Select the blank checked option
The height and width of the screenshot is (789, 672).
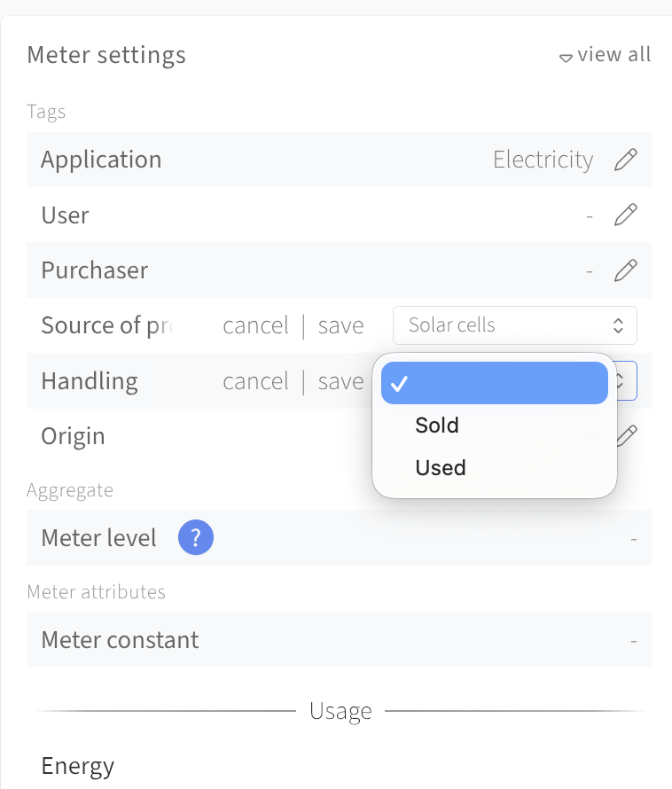495,383
